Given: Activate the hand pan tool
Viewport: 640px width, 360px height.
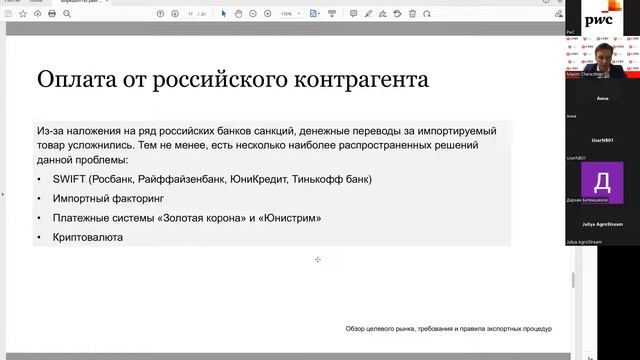Looking at the screenshot, I should (238, 14).
